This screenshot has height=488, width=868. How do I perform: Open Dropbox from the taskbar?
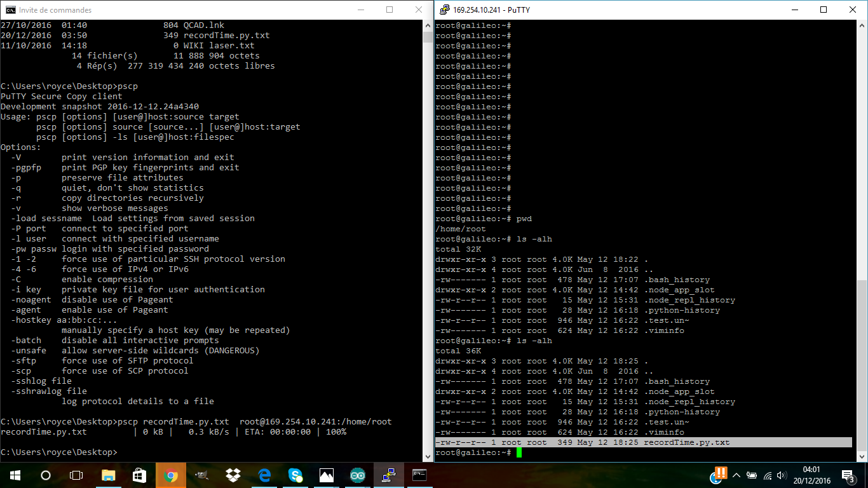click(233, 475)
